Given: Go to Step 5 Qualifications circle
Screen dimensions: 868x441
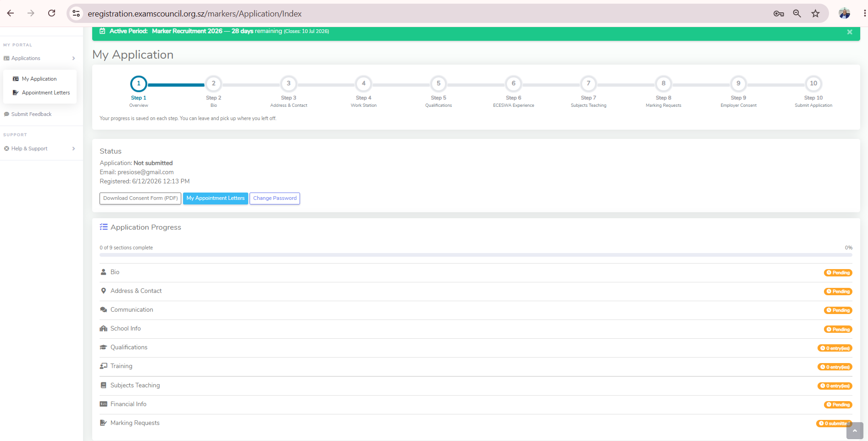Looking at the screenshot, I should (439, 83).
